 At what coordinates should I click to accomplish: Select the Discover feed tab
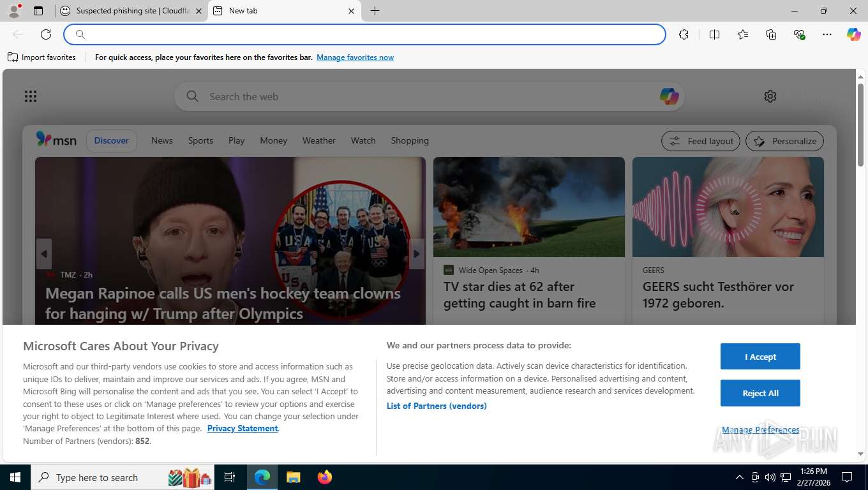[x=112, y=140]
